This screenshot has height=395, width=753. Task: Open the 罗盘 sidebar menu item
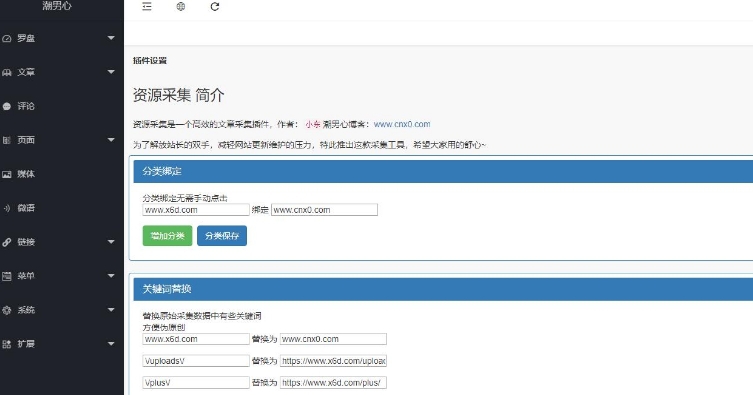[61, 38]
